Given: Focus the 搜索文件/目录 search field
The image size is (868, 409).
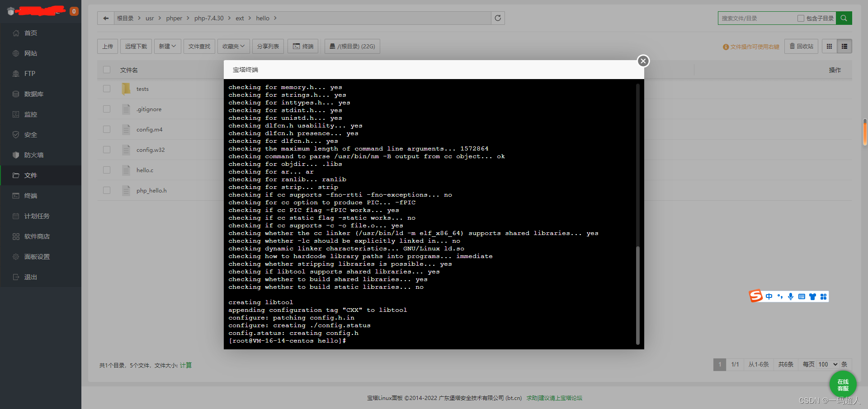Looking at the screenshot, I should (x=757, y=18).
